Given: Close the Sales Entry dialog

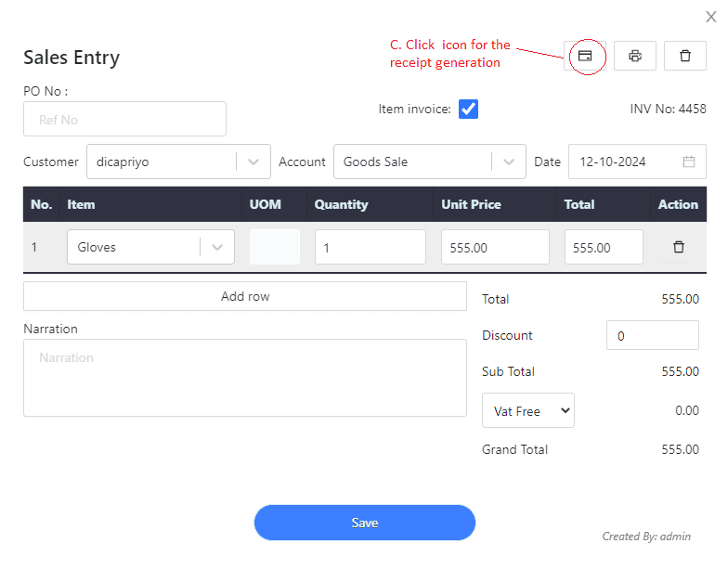Looking at the screenshot, I should pyautogui.click(x=711, y=17).
